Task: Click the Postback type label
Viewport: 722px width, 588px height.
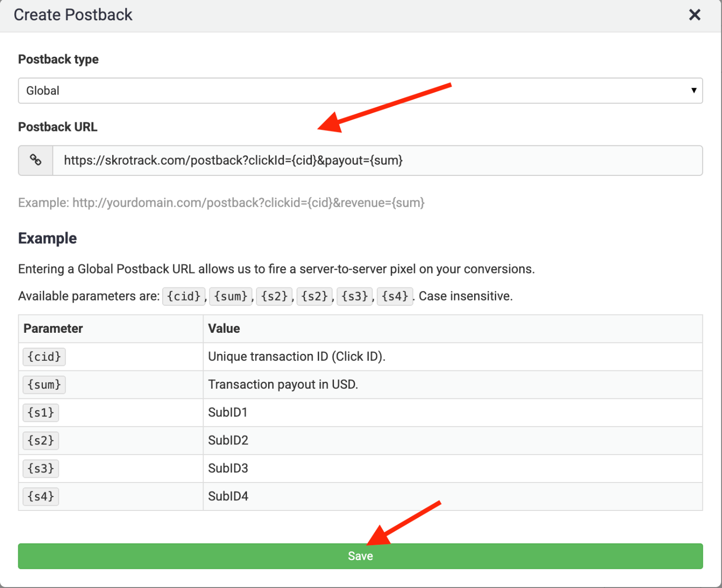Action: click(x=58, y=60)
